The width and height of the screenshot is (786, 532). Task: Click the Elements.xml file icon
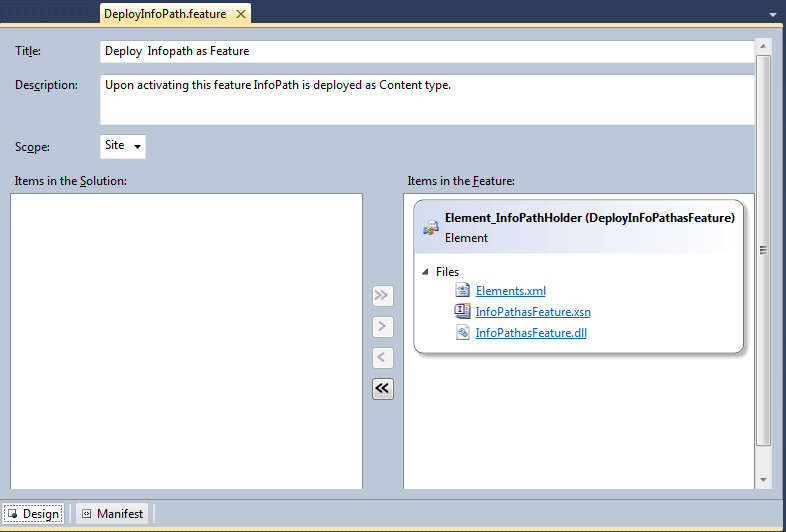tap(462, 290)
